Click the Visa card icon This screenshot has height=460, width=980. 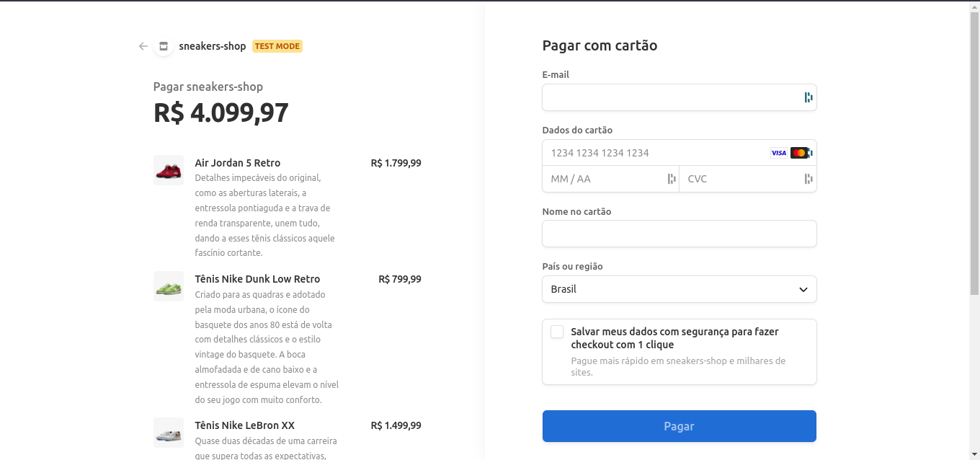tap(778, 152)
